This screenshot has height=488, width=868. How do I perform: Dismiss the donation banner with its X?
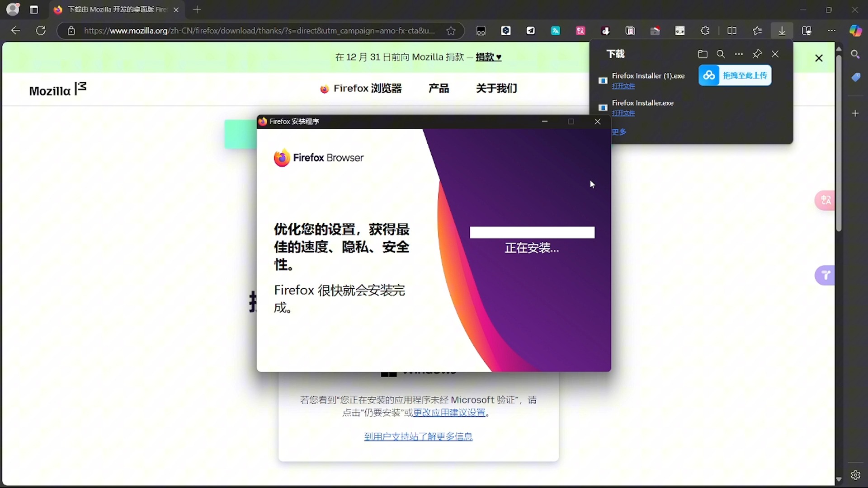coord(819,58)
